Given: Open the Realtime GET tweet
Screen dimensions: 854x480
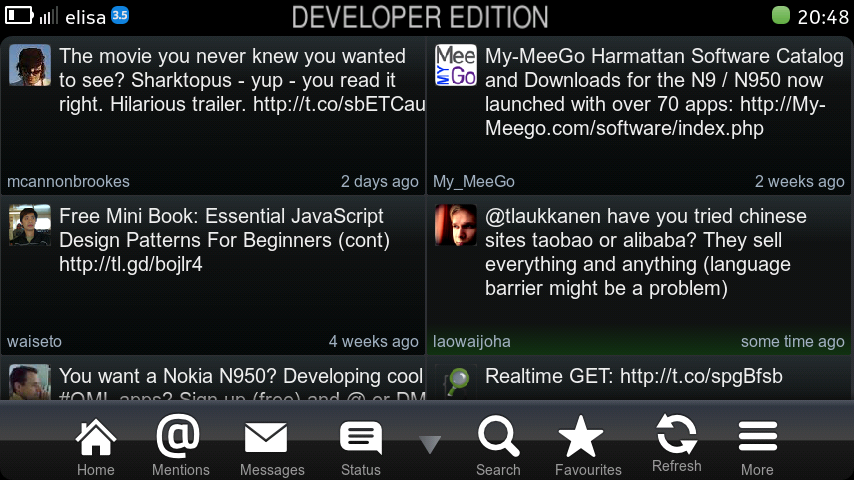Looking at the screenshot, I should point(634,376).
